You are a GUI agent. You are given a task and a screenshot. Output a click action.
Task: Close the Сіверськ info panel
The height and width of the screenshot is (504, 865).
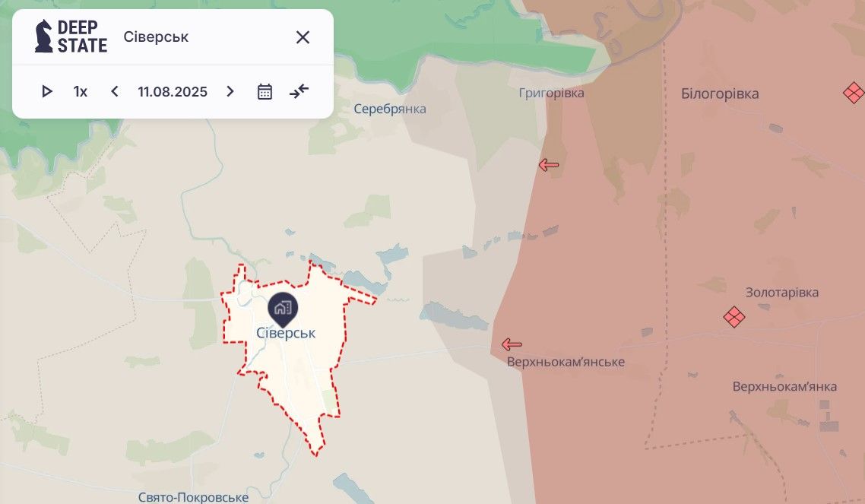pos(303,37)
